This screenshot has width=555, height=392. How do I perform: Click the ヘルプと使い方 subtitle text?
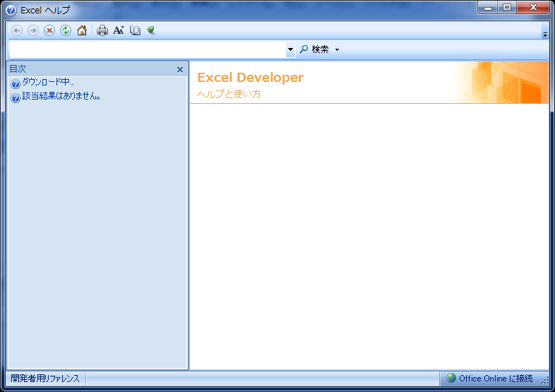click(x=229, y=94)
